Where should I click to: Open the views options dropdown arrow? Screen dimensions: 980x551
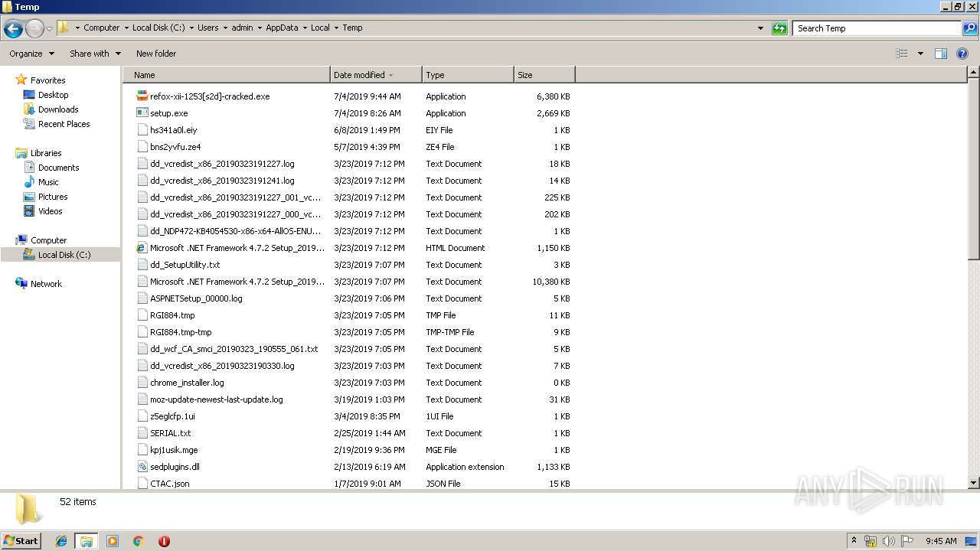click(x=920, y=54)
